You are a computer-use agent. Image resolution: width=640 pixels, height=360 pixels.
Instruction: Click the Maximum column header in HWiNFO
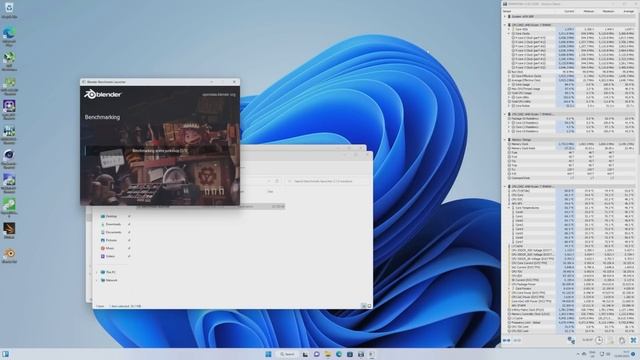click(x=608, y=11)
